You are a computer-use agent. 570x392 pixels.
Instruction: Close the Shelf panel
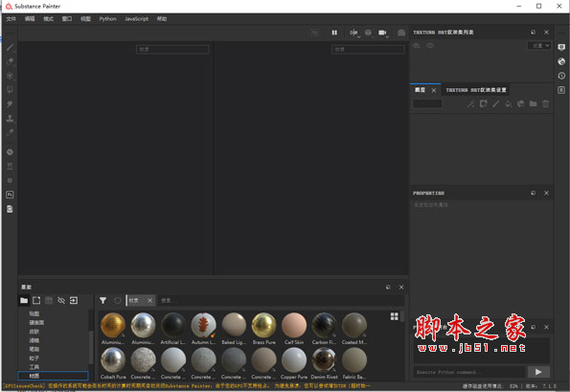point(401,288)
